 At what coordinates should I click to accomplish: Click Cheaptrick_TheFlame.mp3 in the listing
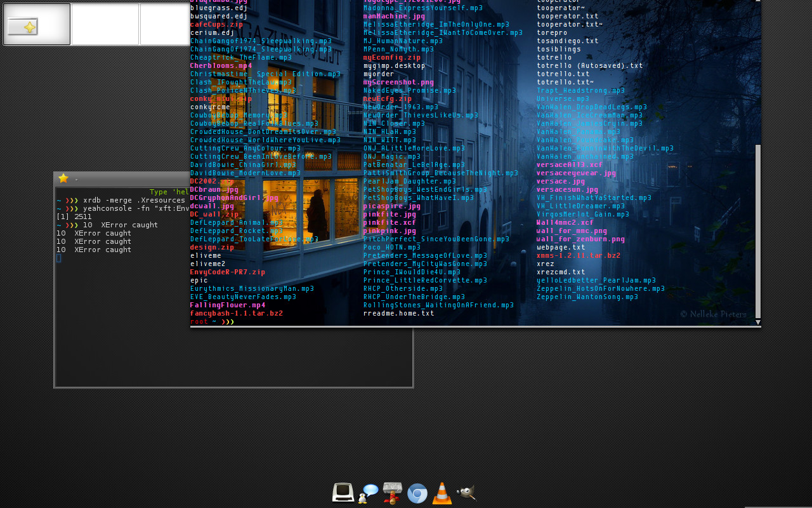pyautogui.click(x=241, y=57)
